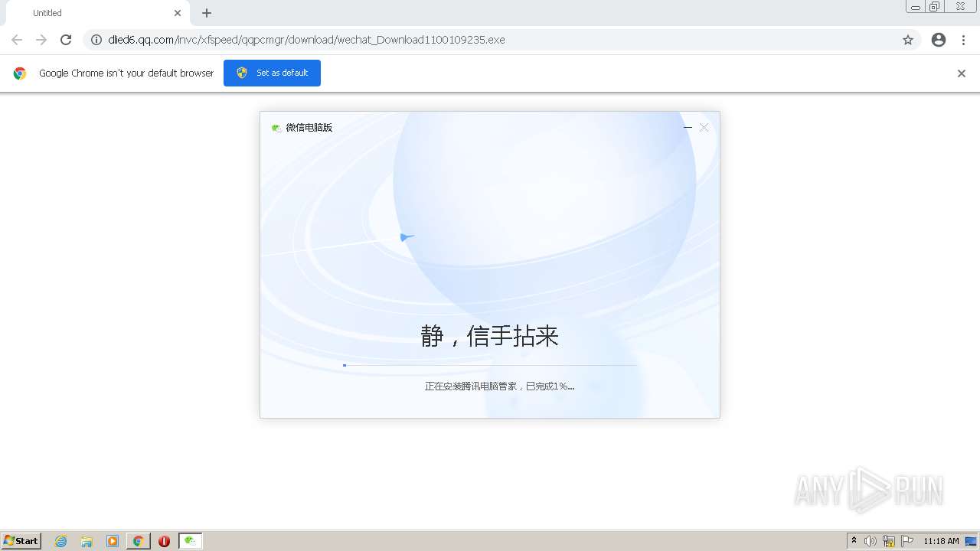Switch to Chrome in the taskbar
The image size is (980, 551).
[138, 541]
